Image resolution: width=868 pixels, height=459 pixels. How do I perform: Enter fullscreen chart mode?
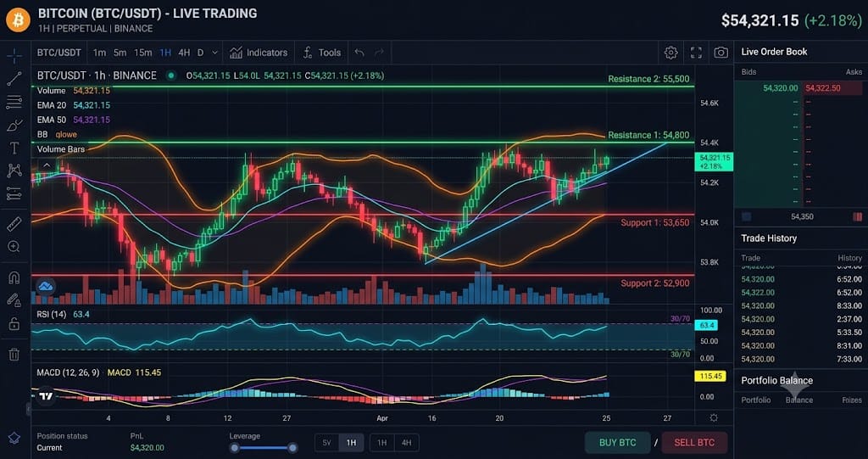click(696, 53)
